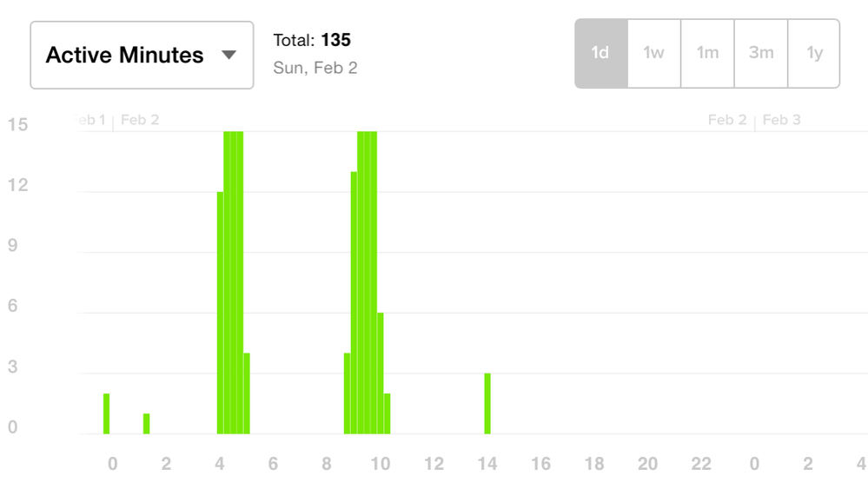868x489 pixels.
Task: Click the Feb 3 date marker on chart
Action: coord(781,120)
